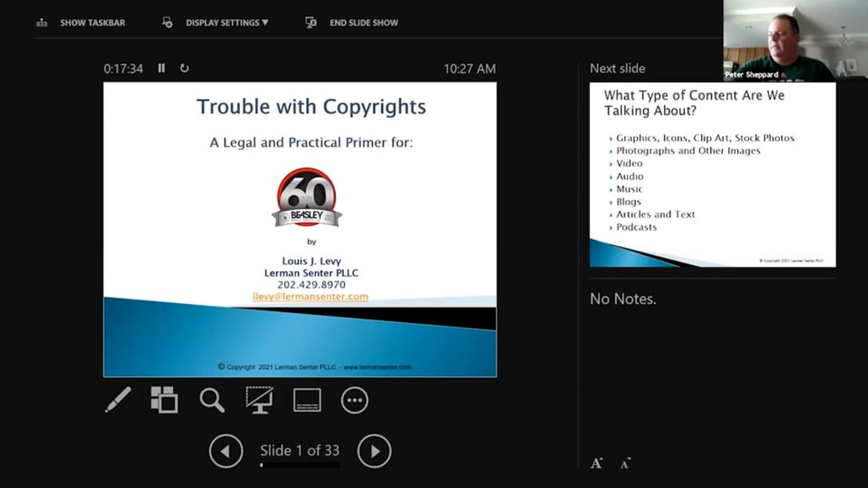Click the 'Photographs and Other Images' bullet
Screen dimensions: 868x488
[x=688, y=150]
